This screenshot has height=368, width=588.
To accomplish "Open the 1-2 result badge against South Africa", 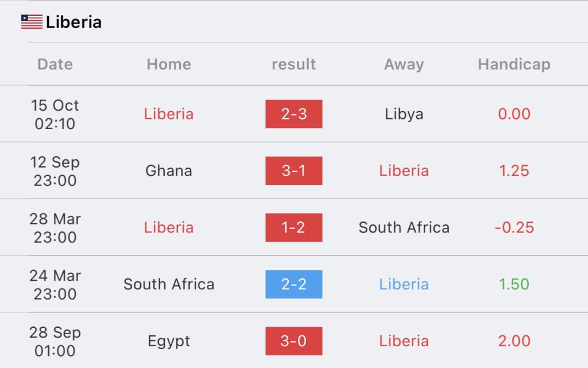I will click(294, 227).
